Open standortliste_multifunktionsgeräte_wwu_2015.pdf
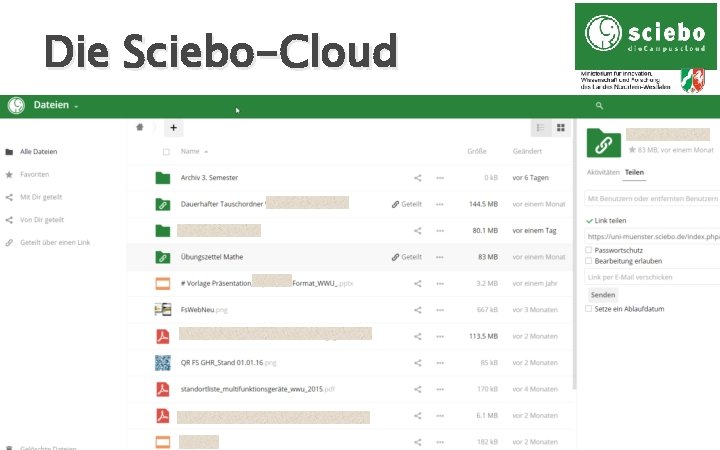This screenshot has width=720, height=450. 258,389
